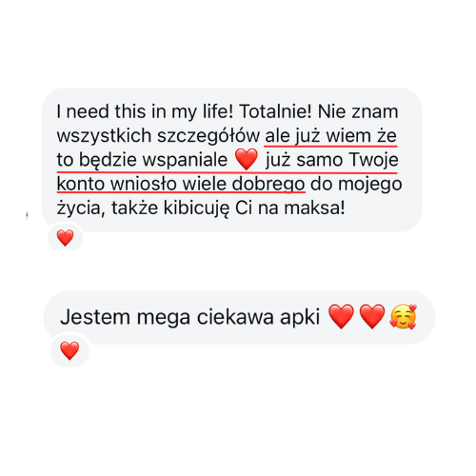Select the 'Jestem mega ciekawa apki' message bubble
476x476 pixels.
[239, 317]
